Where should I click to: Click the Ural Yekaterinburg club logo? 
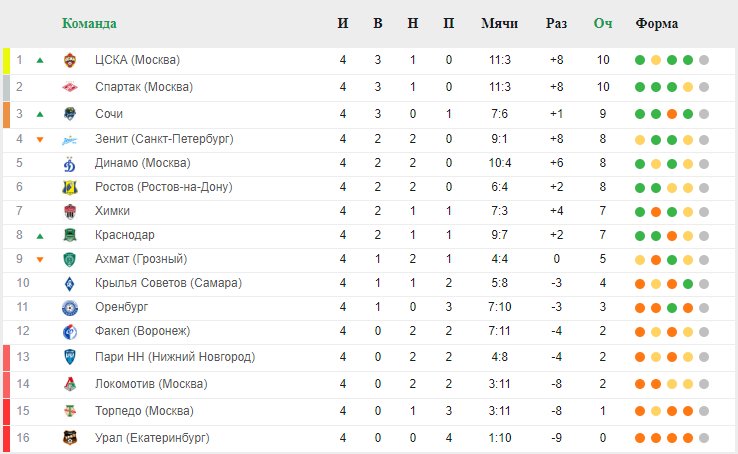coord(70,438)
